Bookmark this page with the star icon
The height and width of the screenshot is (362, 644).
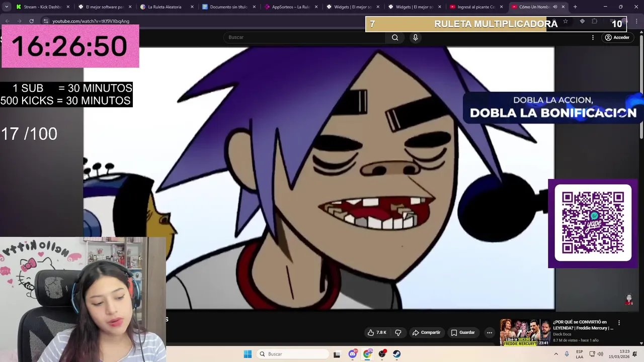[566, 21]
